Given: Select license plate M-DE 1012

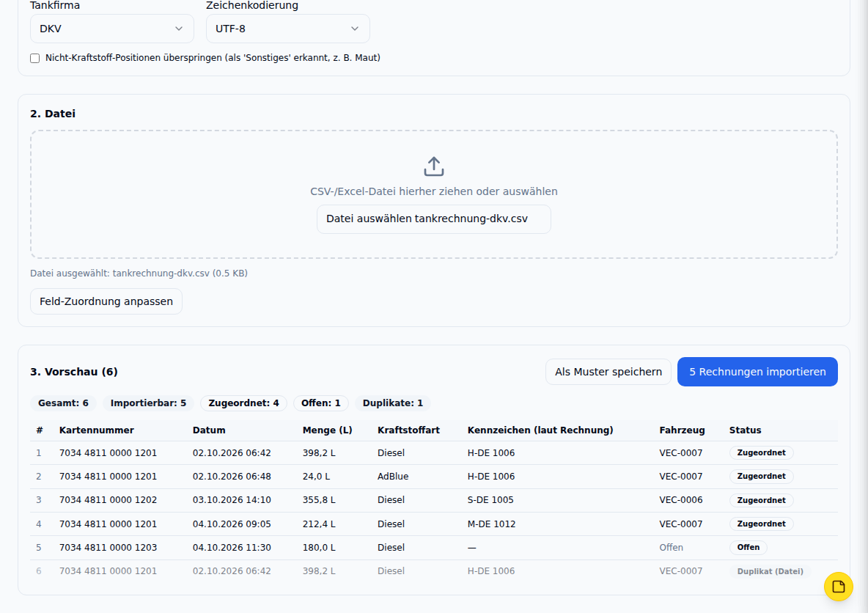Looking at the screenshot, I should coord(492,524).
